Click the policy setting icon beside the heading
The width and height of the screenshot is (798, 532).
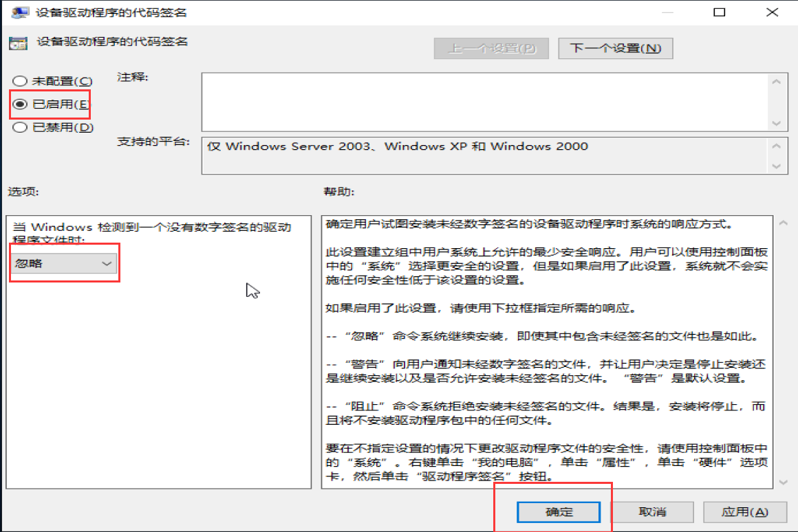19,43
